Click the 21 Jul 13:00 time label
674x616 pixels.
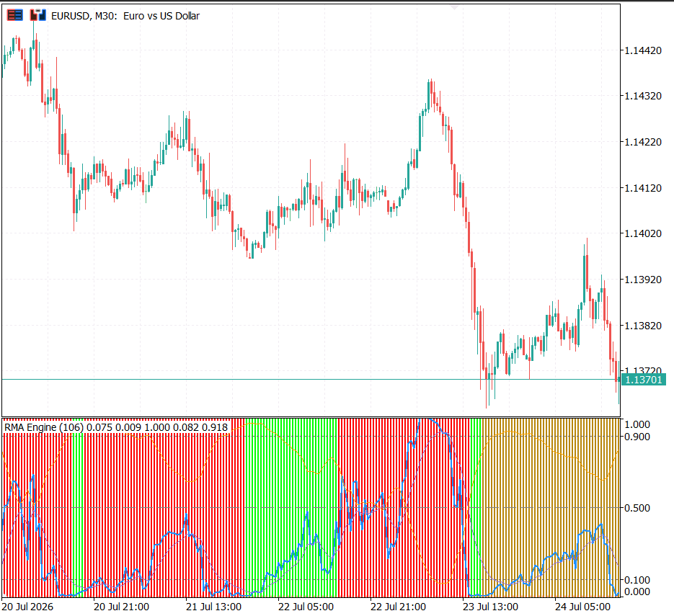click(x=213, y=607)
